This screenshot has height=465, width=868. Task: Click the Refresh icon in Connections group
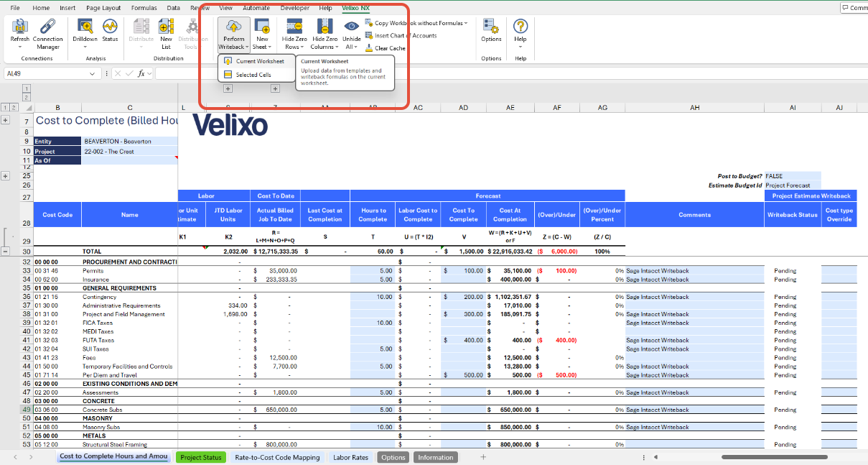pos(20,27)
